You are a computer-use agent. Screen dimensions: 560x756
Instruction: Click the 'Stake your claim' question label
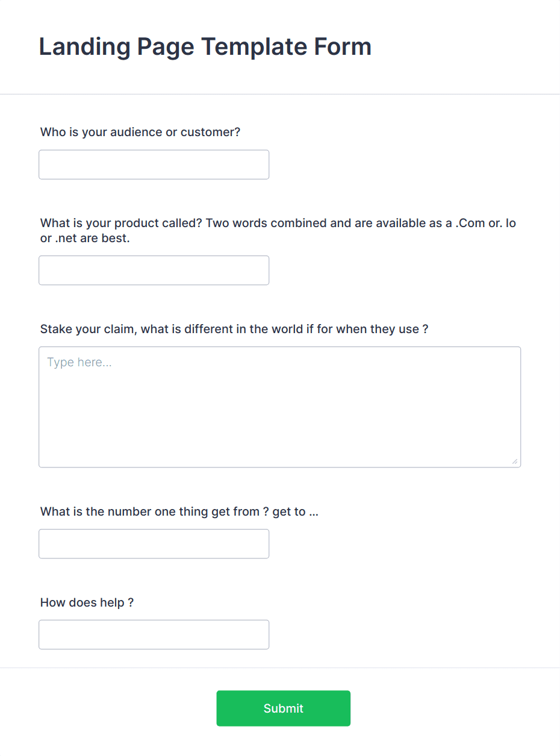[x=234, y=329]
